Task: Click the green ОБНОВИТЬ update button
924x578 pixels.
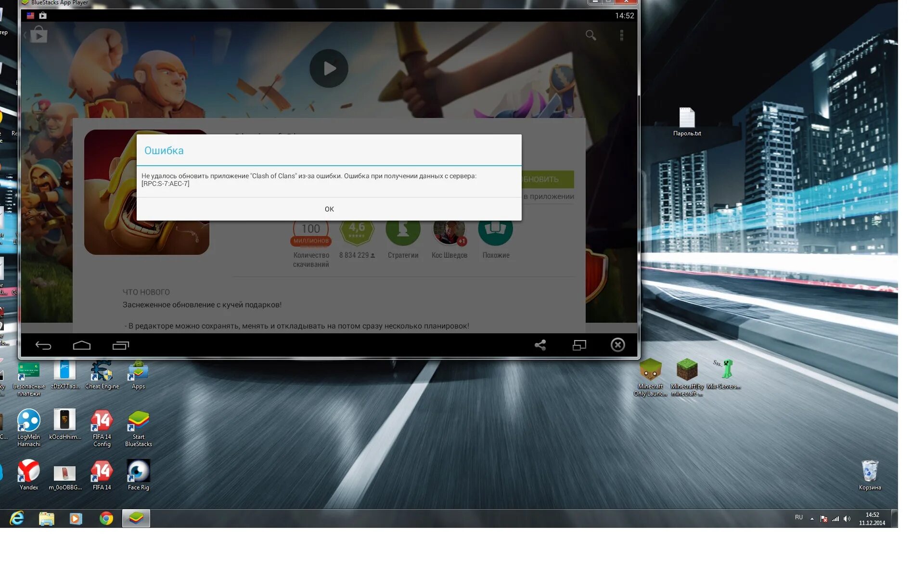Action: (x=548, y=179)
